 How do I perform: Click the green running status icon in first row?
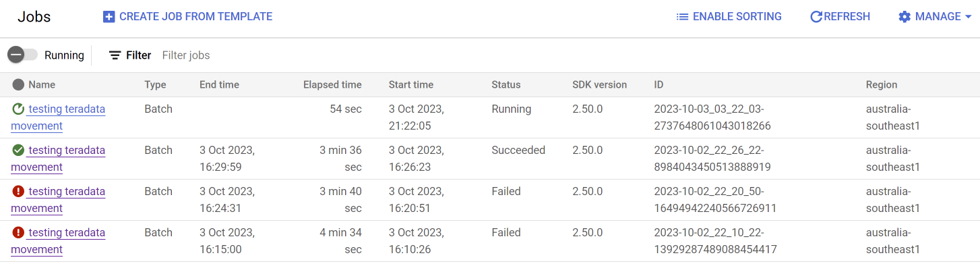click(x=18, y=109)
